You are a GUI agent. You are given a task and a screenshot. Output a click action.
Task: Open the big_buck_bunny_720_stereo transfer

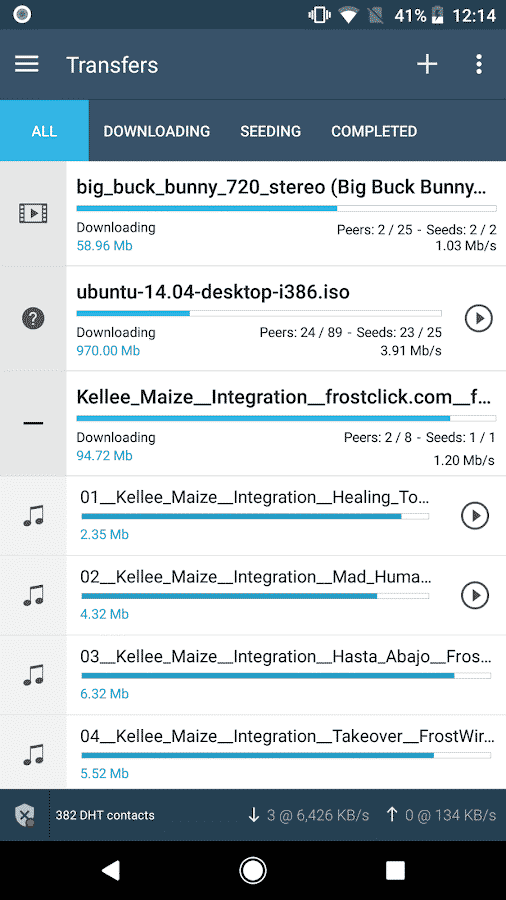point(286,214)
